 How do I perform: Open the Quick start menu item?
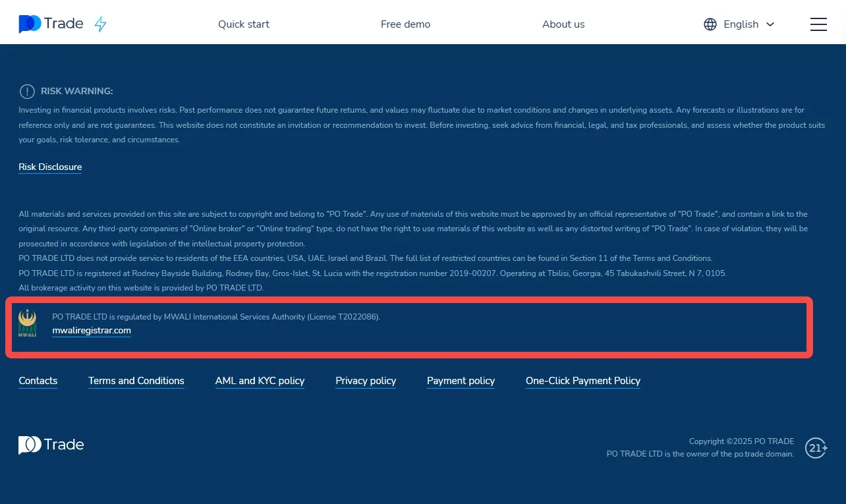point(244,24)
